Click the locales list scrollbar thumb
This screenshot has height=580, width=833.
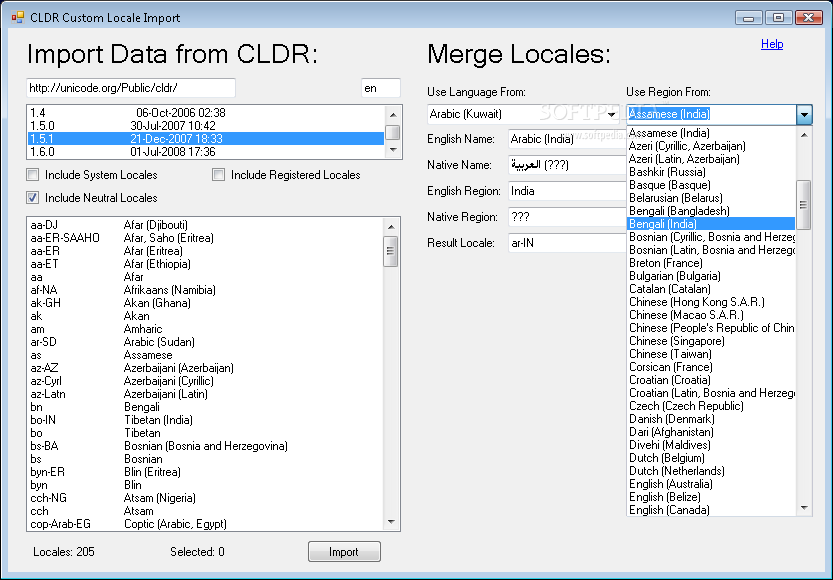pos(391,251)
